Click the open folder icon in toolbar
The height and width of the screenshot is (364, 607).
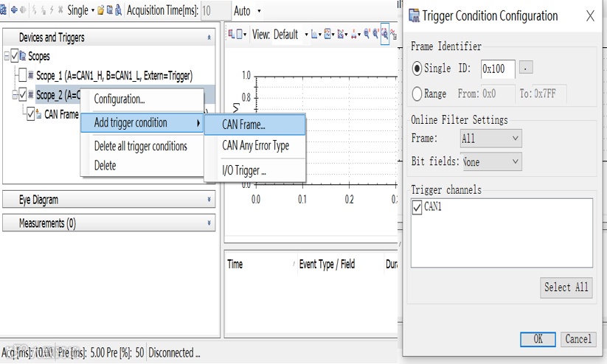point(100,10)
